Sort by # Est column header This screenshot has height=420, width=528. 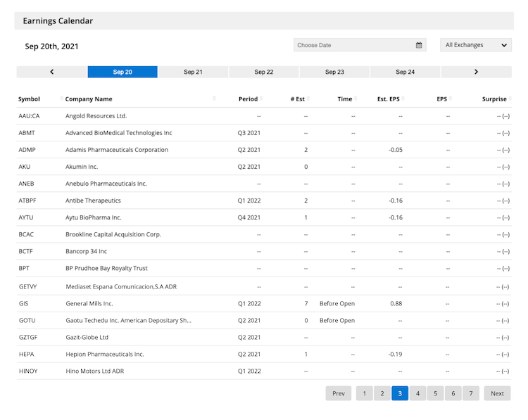(x=298, y=99)
